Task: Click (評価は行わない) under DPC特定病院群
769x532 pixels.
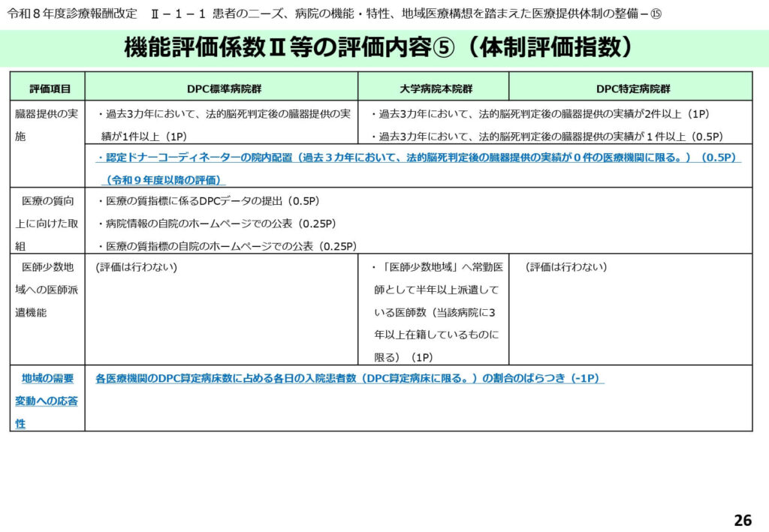Action: pyautogui.click(x=565, y=267)
